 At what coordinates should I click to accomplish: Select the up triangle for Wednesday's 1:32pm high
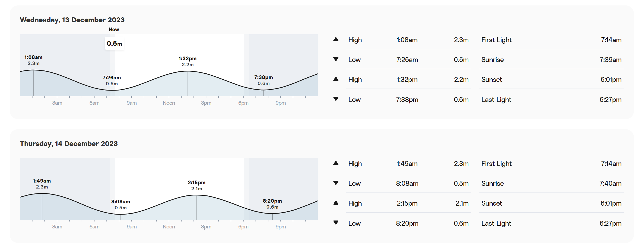336,79
